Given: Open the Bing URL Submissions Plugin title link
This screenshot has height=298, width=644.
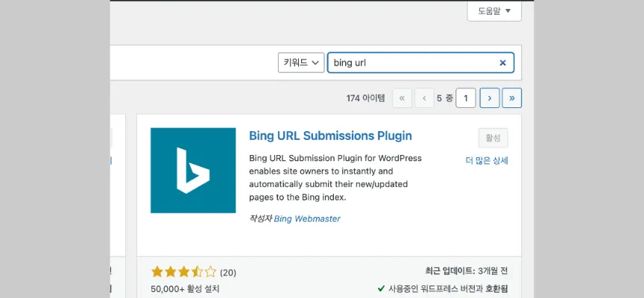Looking at the screenshot, I should pyautogui.click(x=330, y=136).
